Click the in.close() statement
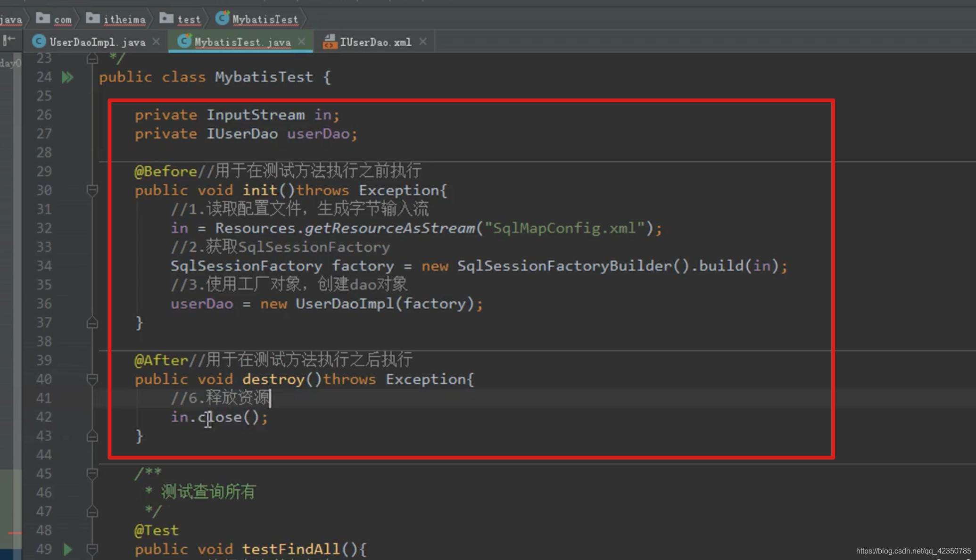Screen dimensions: 976x560 219,417
